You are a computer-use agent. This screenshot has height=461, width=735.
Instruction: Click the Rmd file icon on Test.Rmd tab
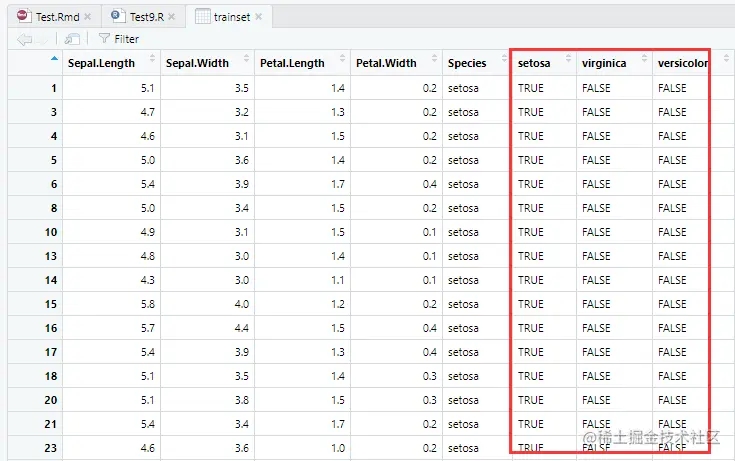pos(24,16)
